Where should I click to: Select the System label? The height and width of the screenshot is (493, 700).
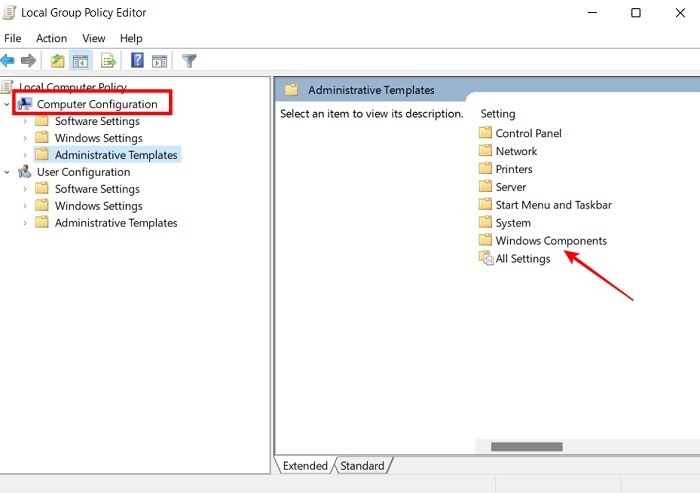coord(513,223)
